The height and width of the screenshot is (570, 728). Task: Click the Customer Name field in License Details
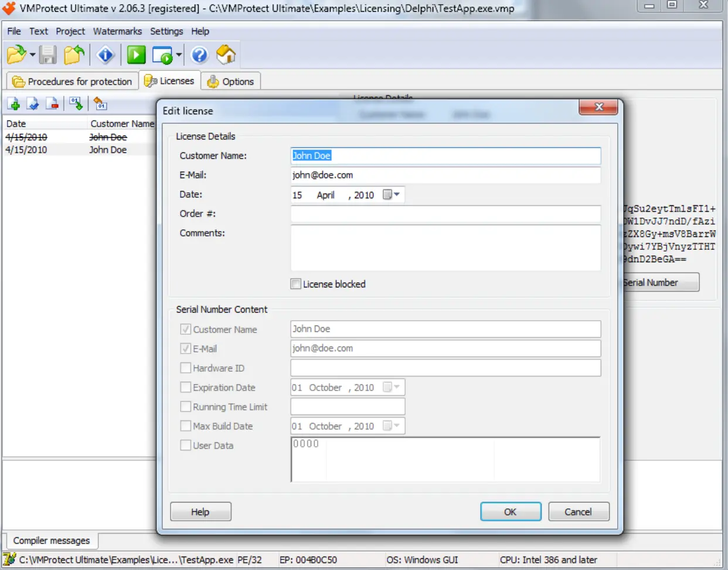(445, 155)
